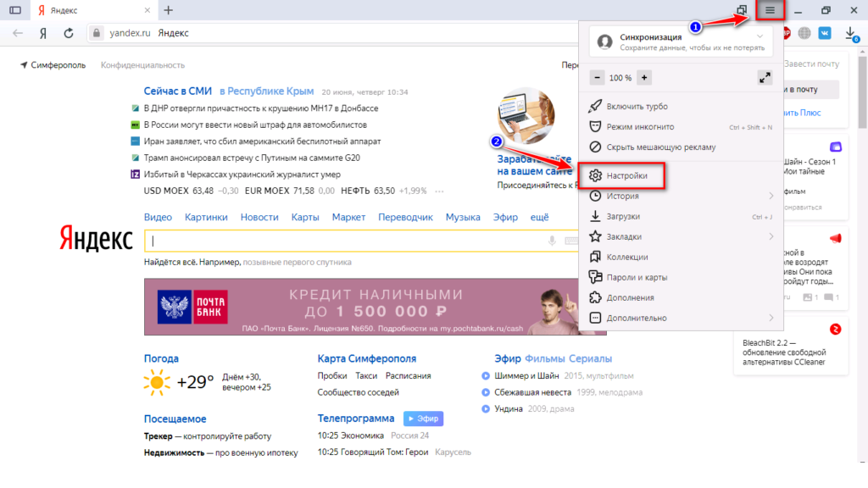Viewport: 868px width, 488px height.
Task: Open news about MH17 in ДНР
Action: [261, 108]
